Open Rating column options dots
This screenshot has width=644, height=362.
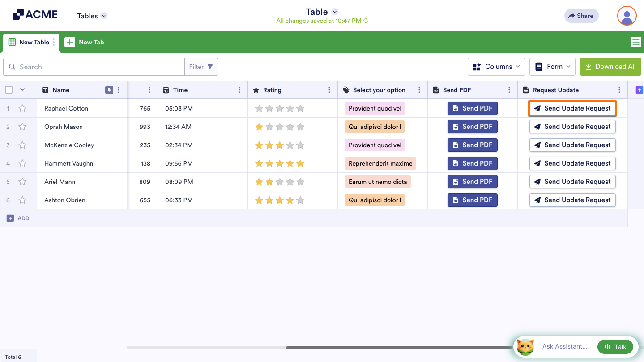coord(329,90)
